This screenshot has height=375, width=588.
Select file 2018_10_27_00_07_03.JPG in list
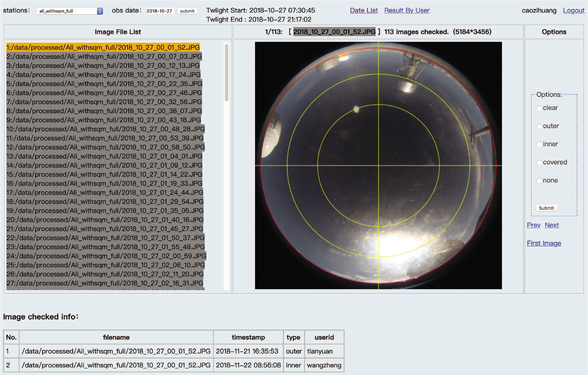(104, 56)
